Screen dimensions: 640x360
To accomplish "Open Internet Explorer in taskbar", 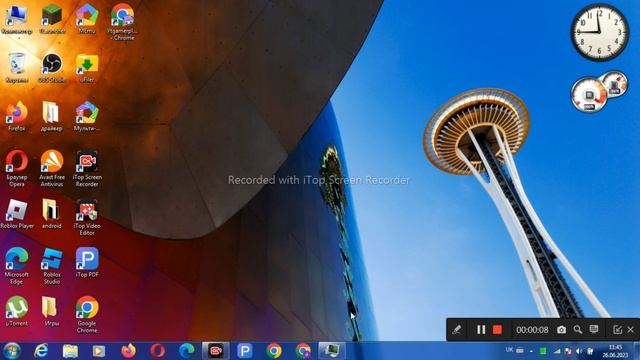I will coord(41,351).
